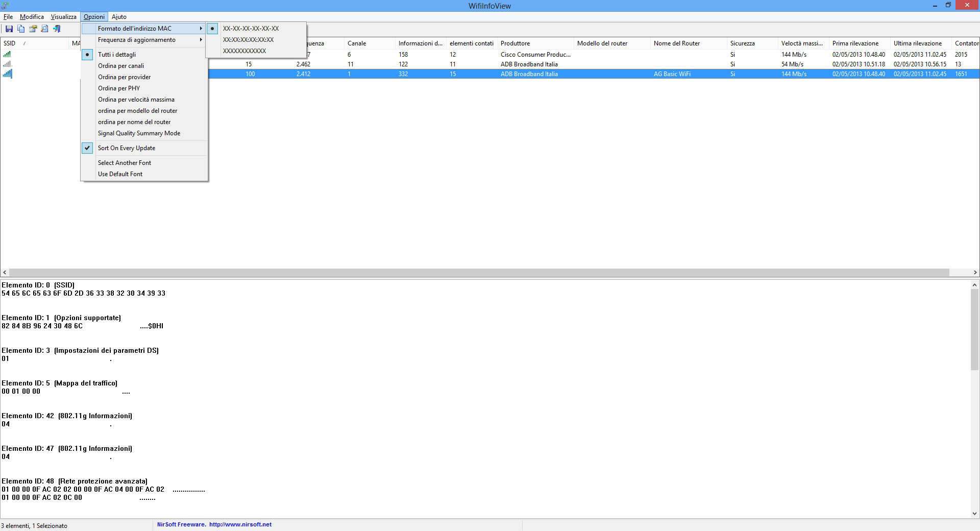The image size is (980, 531).
Task: Open the Aiuto menu
Action: tap(119, 17)
